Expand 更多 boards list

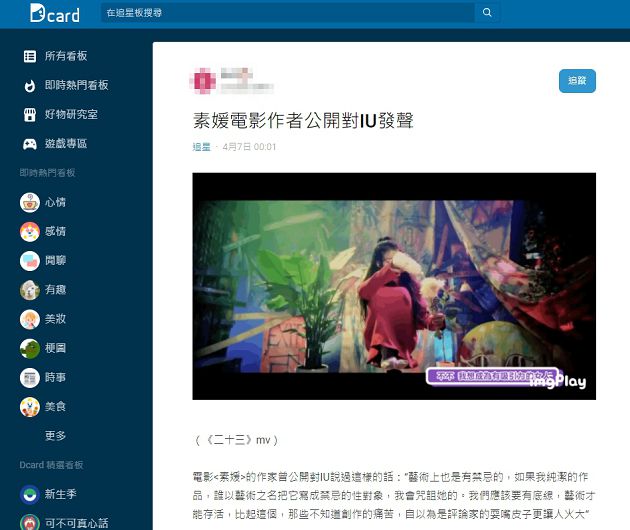[55, 436]
